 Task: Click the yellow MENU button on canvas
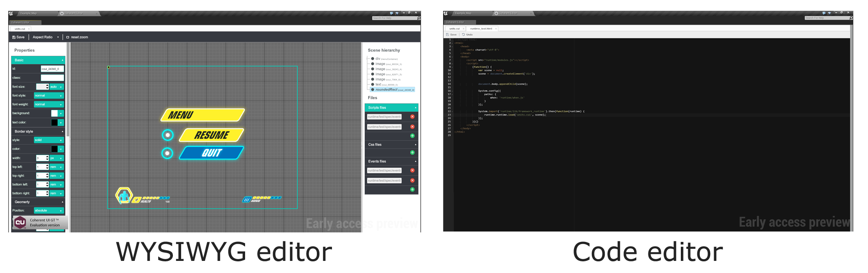[202, 115]
